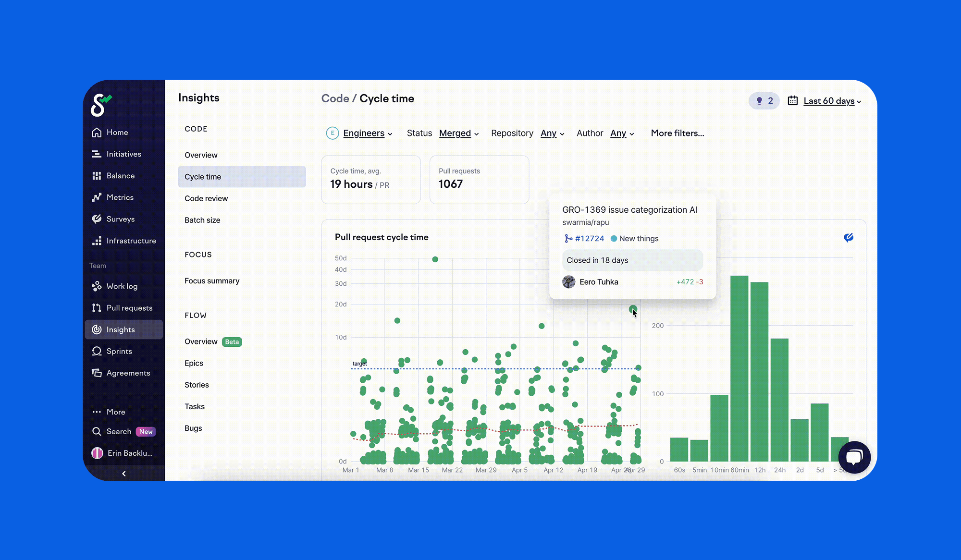Image resolution: width=961 pixels, height=560 pixels.
Task: Open the Surveys sidebar icon
Action: click(97, 219)
